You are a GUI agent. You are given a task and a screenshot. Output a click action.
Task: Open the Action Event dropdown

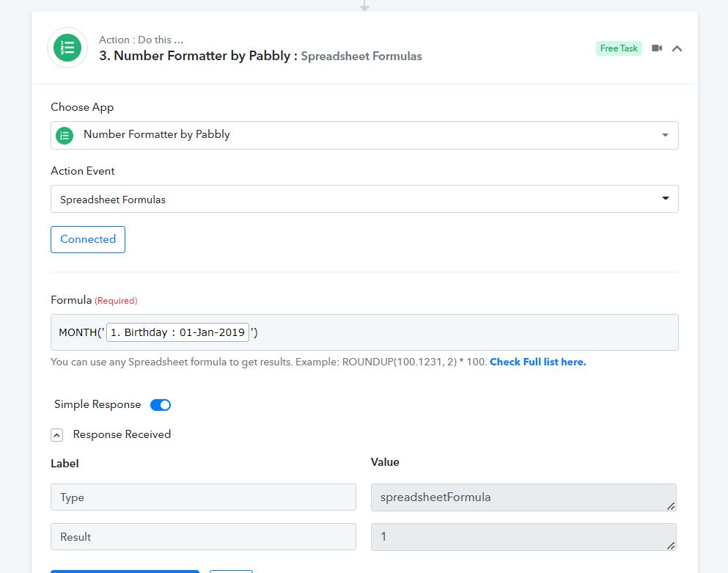click(x=364, y=199)
